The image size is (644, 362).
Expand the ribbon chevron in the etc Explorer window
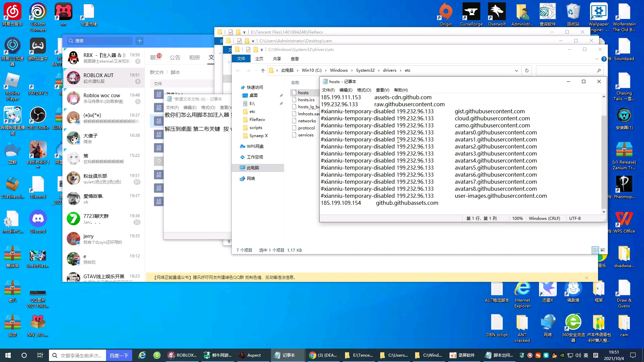(x=596, y=59)
